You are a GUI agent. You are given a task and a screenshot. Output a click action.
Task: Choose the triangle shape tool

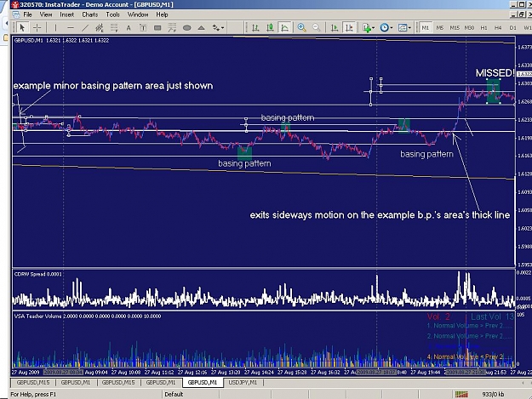[201, 28]
